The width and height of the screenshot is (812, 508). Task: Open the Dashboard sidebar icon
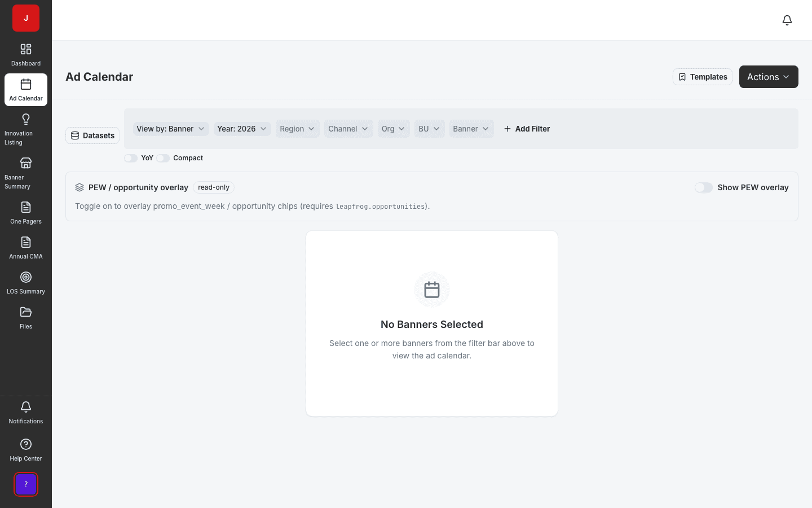pyautogui.click(x=26, y=49)
